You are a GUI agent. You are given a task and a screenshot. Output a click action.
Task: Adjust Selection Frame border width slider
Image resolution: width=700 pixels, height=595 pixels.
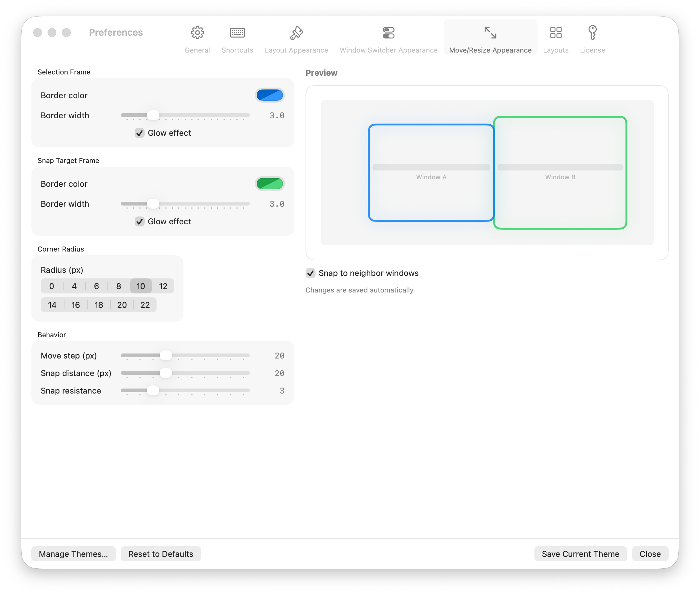pos(185,115)
